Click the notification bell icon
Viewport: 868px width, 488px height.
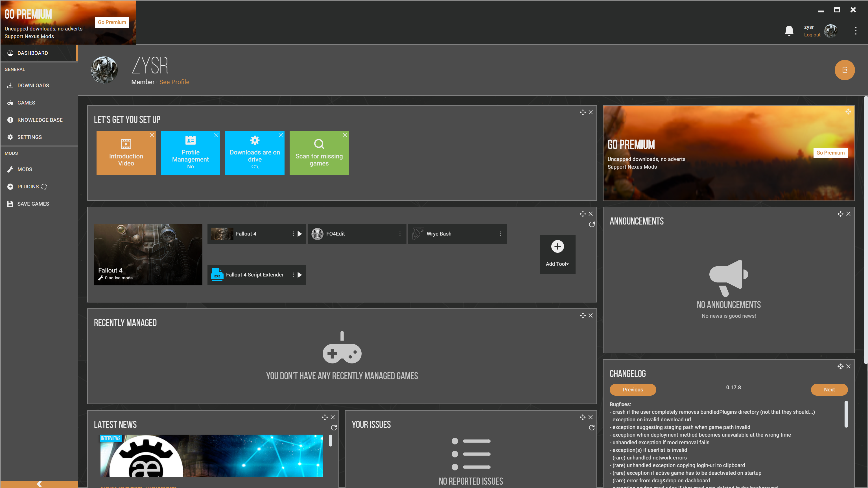pos(789,30)
